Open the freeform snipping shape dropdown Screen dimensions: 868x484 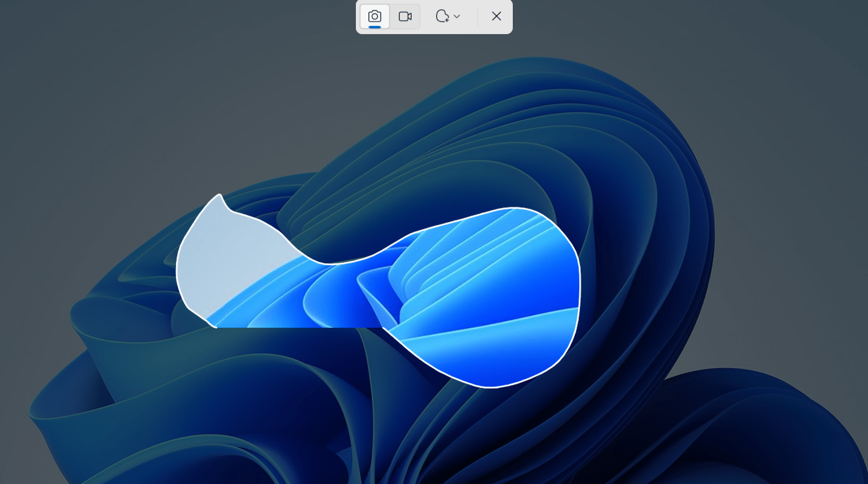(x=448, y=16)
